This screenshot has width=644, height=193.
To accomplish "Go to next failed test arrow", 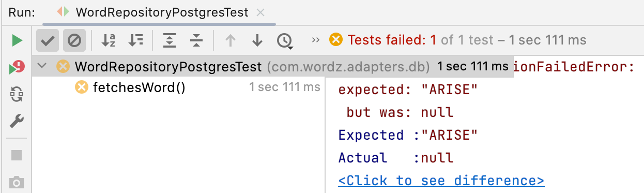I will [x=257, y=40].
